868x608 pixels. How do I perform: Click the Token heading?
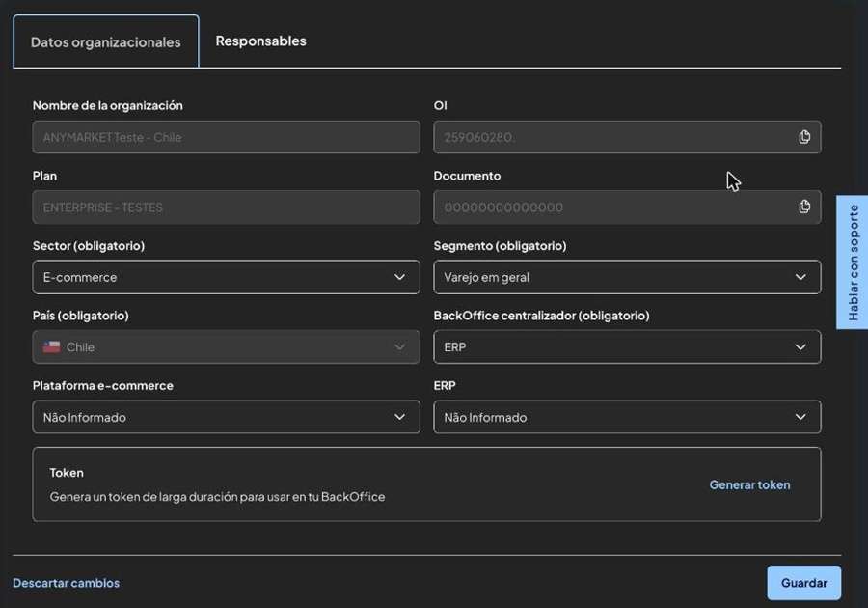67,472
